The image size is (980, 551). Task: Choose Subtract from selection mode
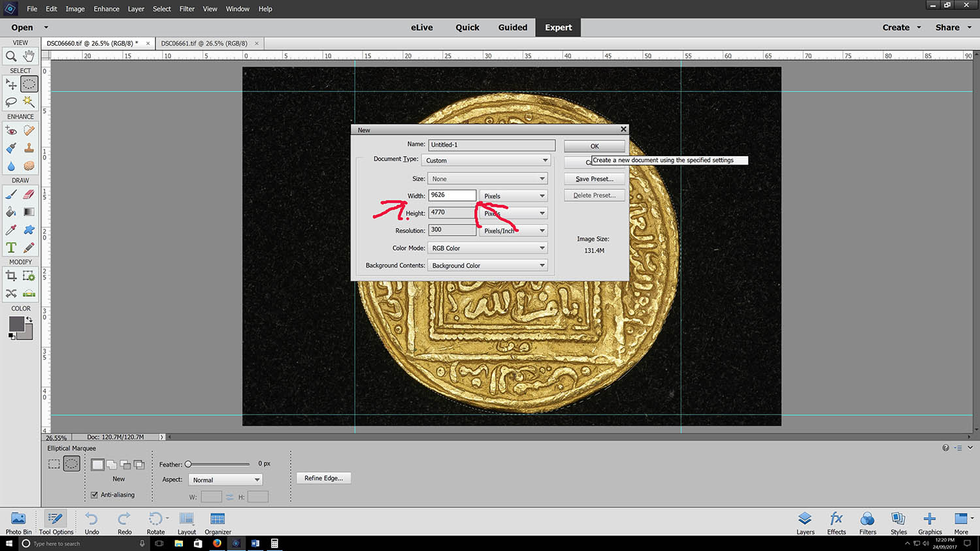pos(125,465)
